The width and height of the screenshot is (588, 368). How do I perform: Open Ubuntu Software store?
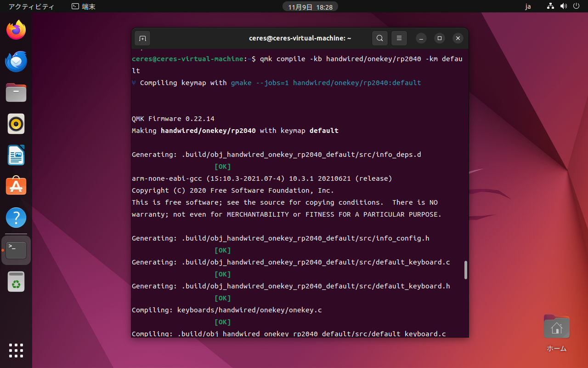point(16,186)
